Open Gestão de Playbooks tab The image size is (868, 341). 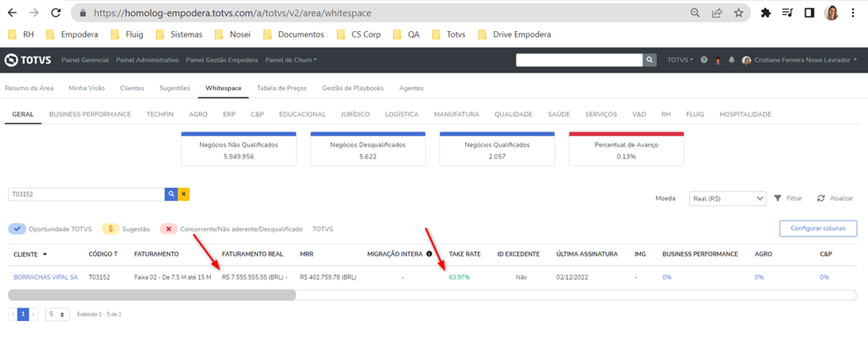(x=353, y=88)
